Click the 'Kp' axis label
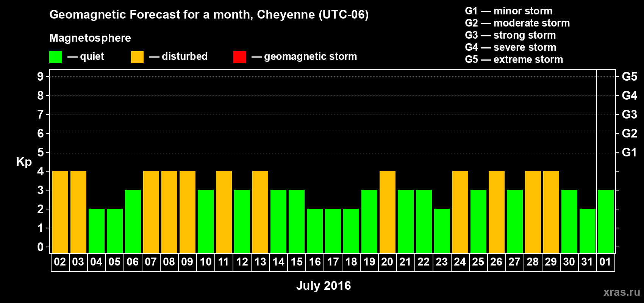Viewport: 644px width, 303px height. [x=24, y=162]
